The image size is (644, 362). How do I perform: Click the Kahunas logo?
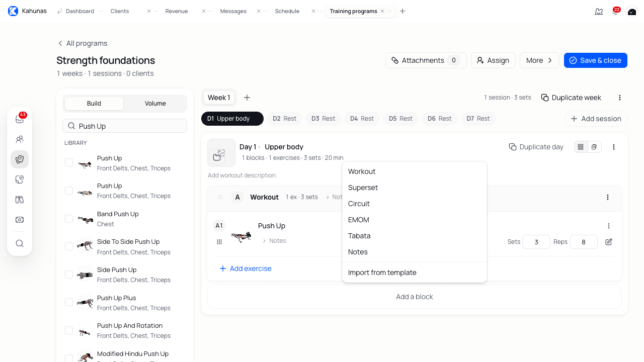coord(13,11)
